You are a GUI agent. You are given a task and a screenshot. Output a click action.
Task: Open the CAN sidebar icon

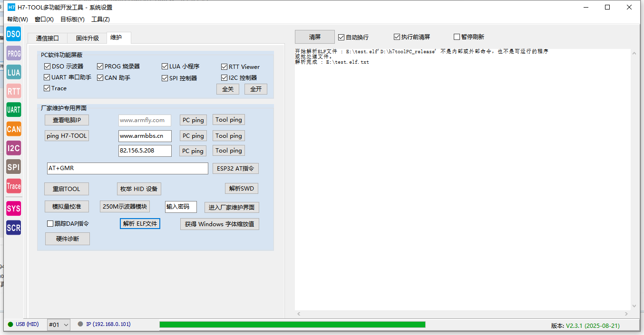click(14, 129)
